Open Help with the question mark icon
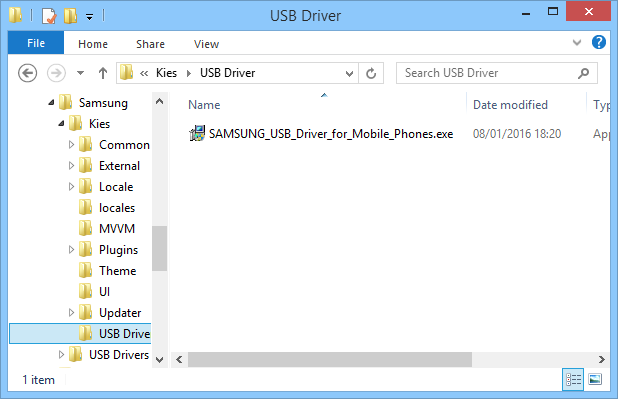The image size is (618, 399). click(599, 42)
